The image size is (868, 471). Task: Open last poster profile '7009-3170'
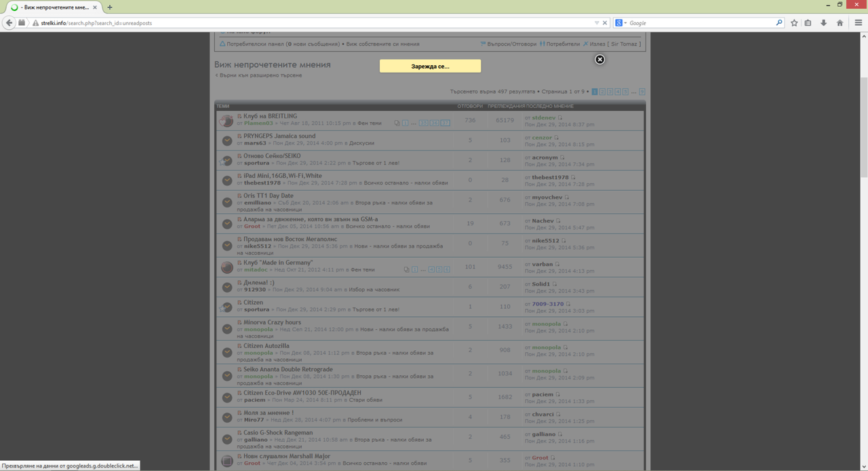pyautogui.click(x=548, y=304)
